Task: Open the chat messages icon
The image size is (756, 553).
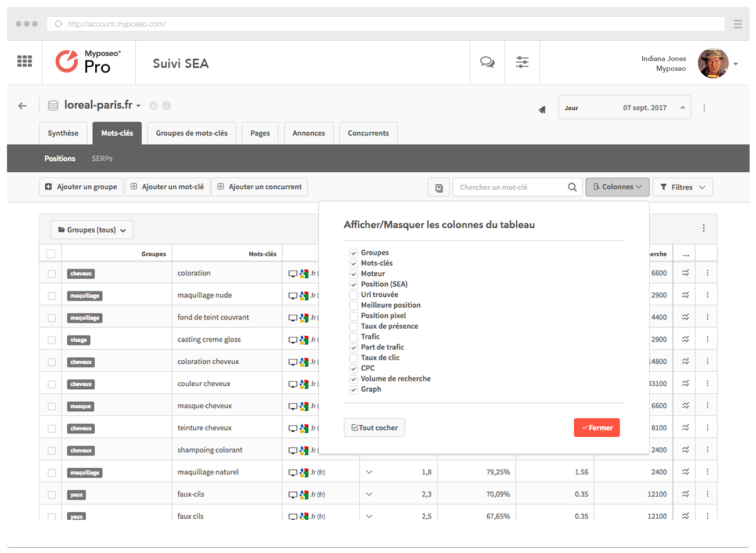Action: tap(487, 62)
